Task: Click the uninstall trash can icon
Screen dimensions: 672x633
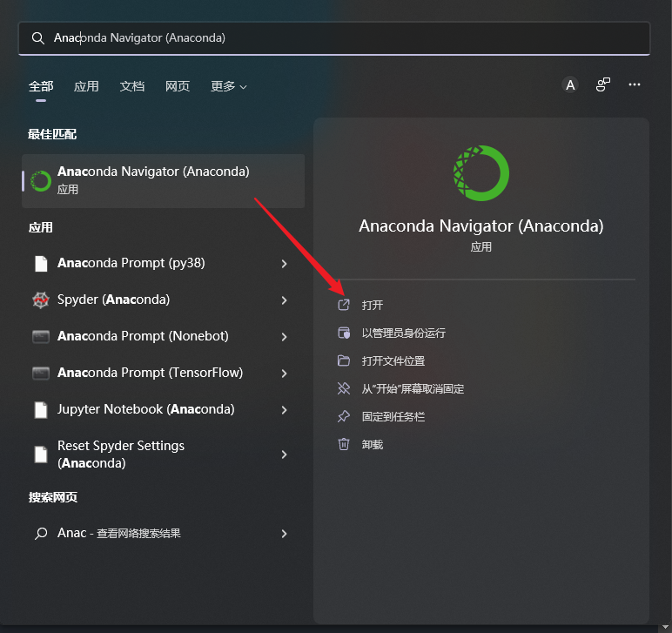Action: tap(344, 444)
